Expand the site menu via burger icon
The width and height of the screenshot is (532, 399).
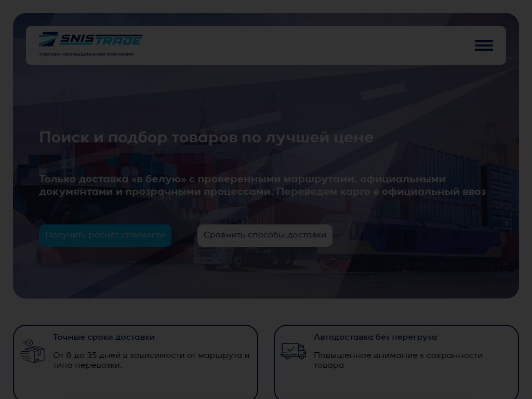click(x=484, y=46)
